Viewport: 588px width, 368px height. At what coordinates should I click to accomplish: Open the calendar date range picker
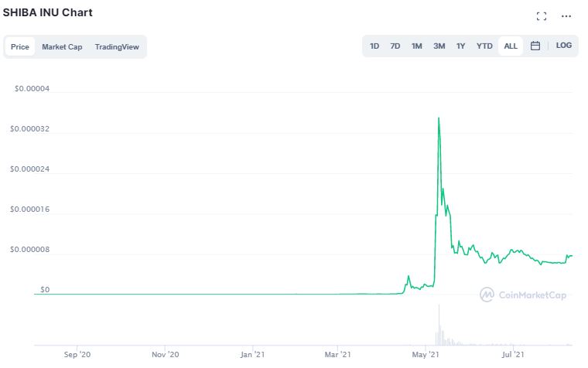[535, 46]
